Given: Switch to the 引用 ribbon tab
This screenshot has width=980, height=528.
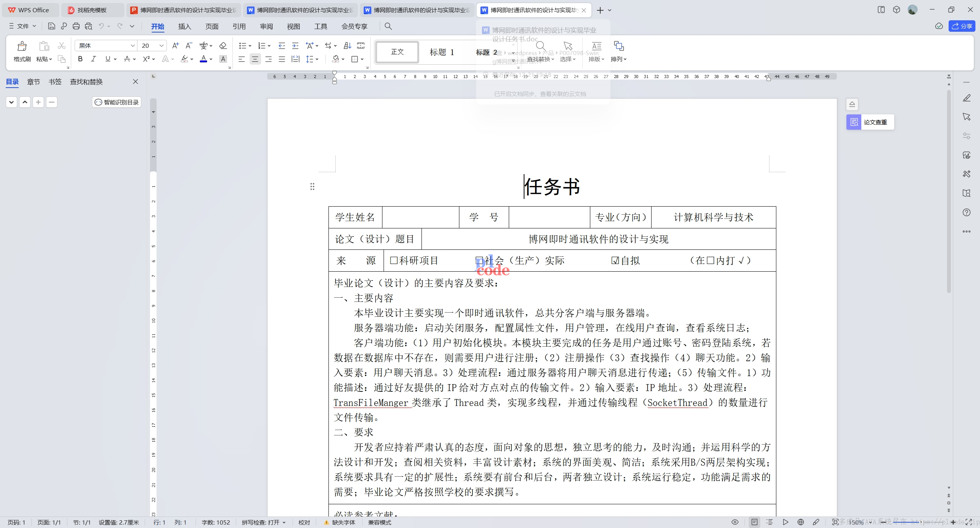Looking at the screenshot, I should 239,26.
